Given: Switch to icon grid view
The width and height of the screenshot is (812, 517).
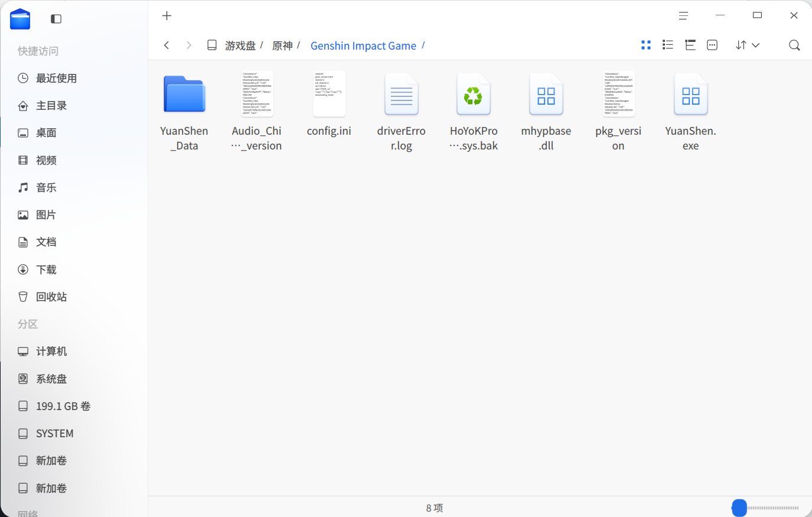Looking at the screenshot, I should click(x=646, y=45).
